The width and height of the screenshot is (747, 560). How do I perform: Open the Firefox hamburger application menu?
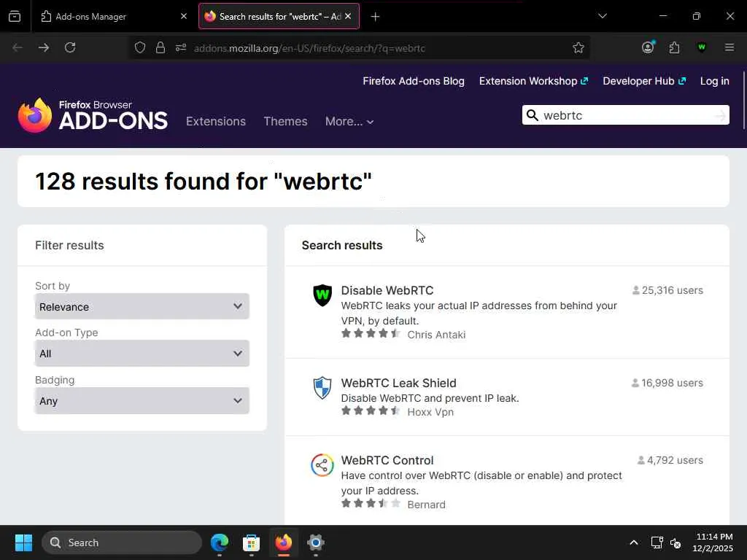(x=729, y=47)
